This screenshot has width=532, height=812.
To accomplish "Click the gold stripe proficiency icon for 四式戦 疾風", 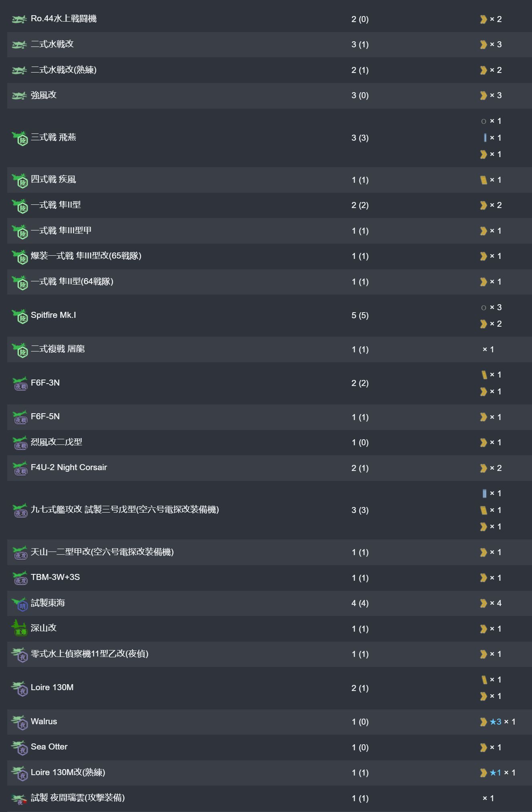I will pyautogui.click(x=483, y=180).
